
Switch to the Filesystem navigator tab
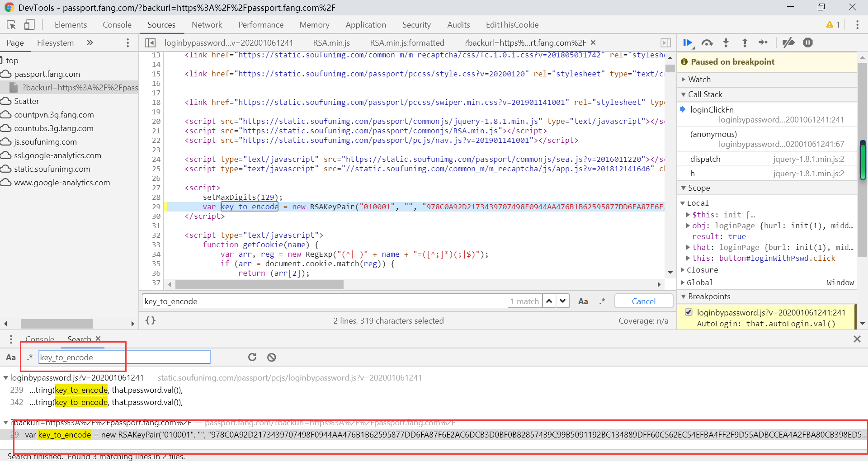tap(55, 43)
